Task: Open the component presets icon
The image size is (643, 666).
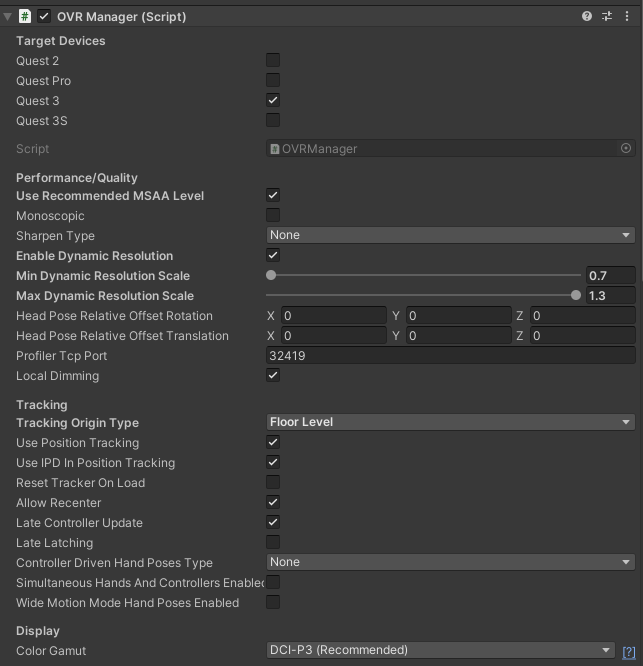Action: [606, 16]
